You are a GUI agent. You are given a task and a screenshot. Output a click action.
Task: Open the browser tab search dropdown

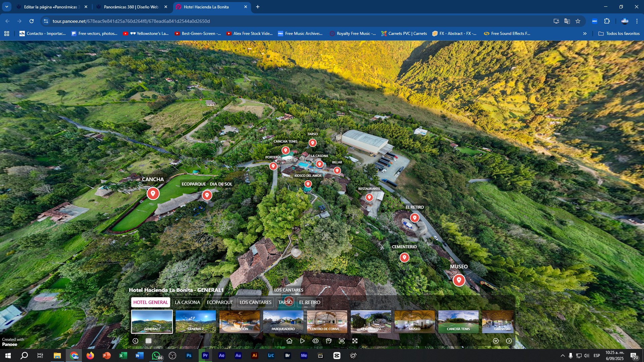pyautogui.click(x=7, y=7)
